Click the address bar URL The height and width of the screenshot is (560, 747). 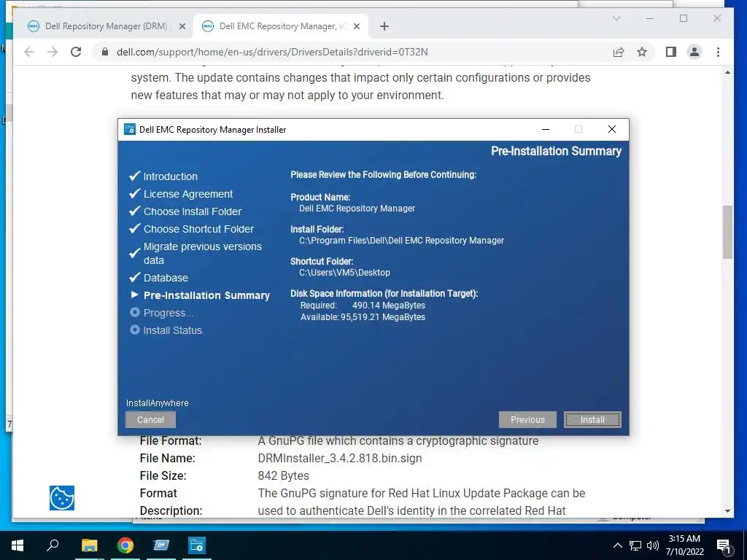click(272, 52)
